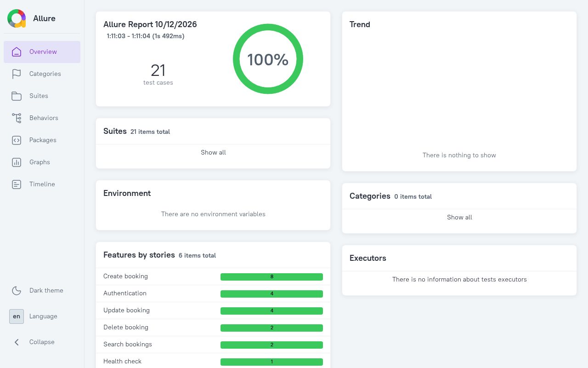Open the Categories widget title

[x=370, y=196]
